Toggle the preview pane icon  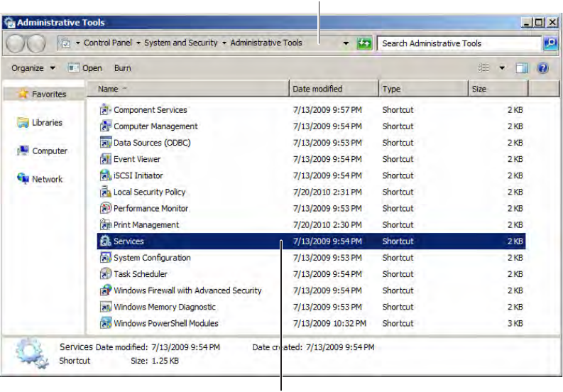tap(522, 68)
